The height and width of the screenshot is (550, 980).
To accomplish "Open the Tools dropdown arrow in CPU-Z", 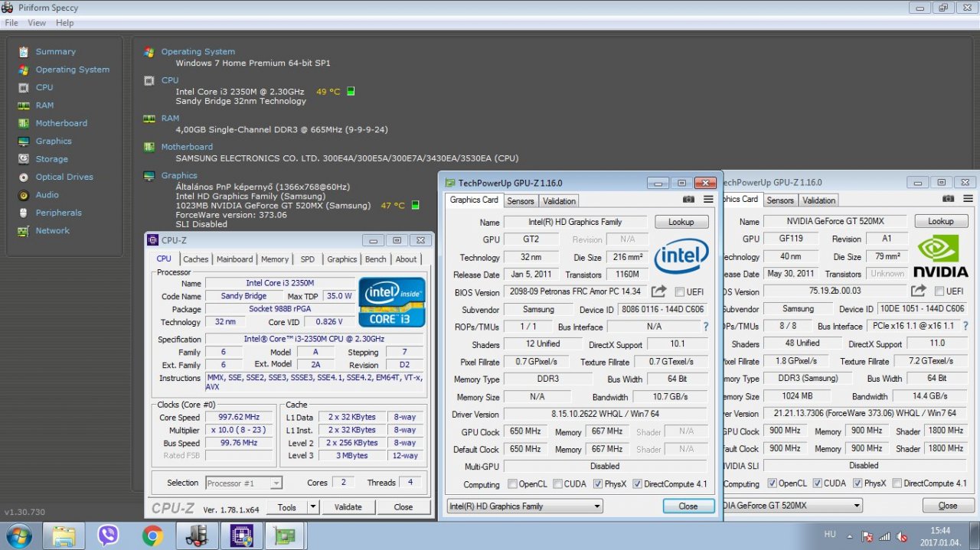I will point(312,507).
